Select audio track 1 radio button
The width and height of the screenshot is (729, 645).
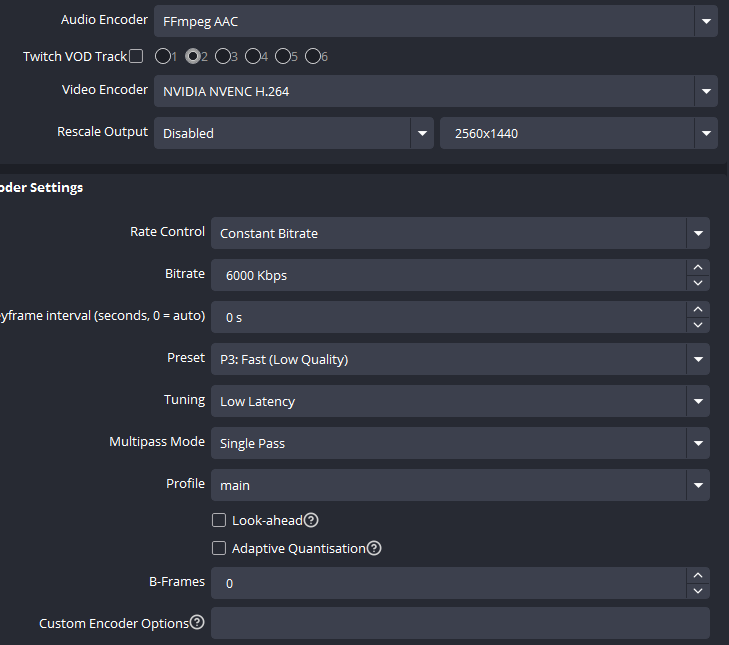[x=164, y=56]
